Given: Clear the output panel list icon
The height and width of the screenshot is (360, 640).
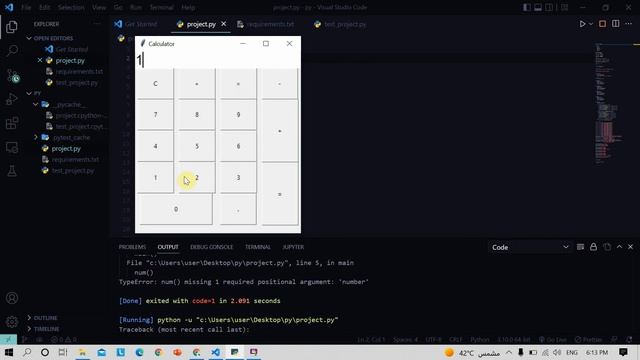Looking at the screenshot, I should coord(580,247).
